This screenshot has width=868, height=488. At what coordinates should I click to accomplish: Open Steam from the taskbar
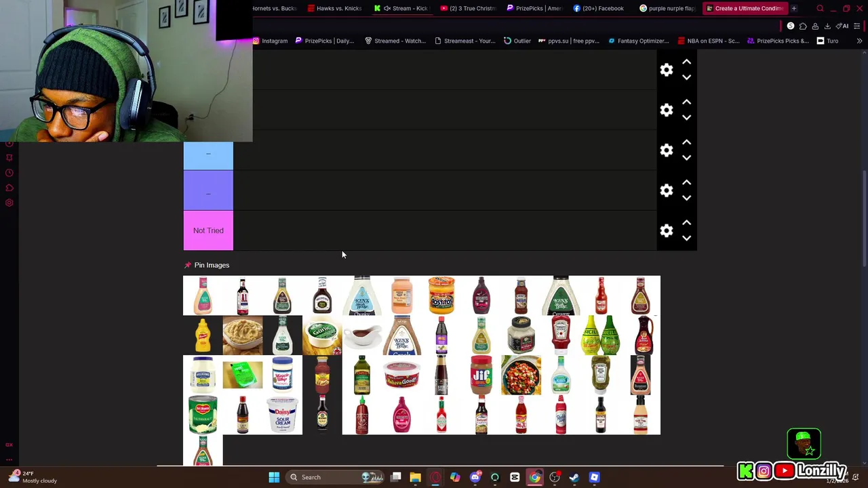(x=574, y=477)
